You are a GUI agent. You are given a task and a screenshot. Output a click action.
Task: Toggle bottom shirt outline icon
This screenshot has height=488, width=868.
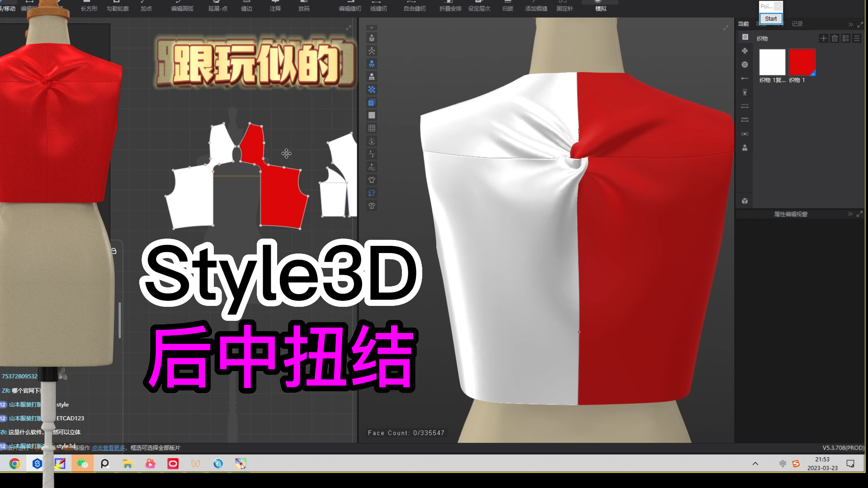point(372,206)
